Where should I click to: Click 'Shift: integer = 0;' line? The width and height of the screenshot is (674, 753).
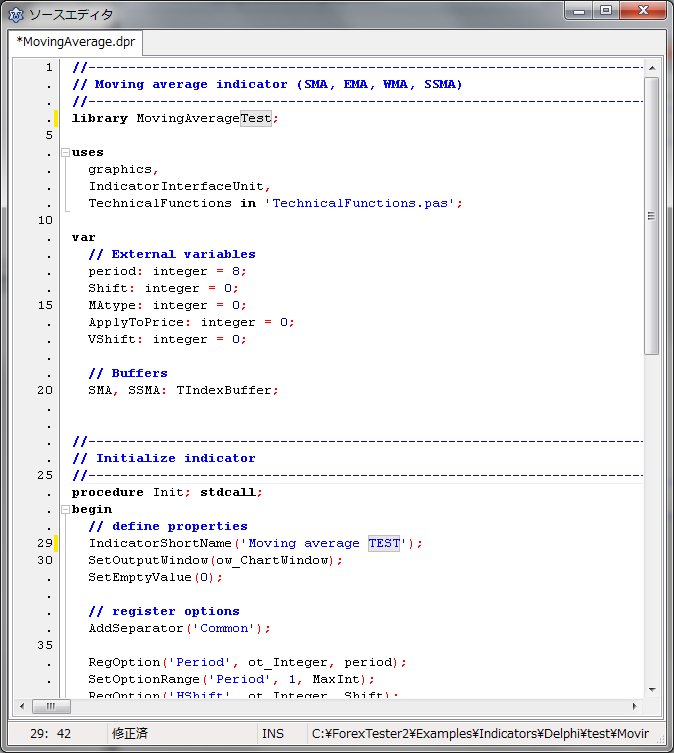(x=163, y=289)
